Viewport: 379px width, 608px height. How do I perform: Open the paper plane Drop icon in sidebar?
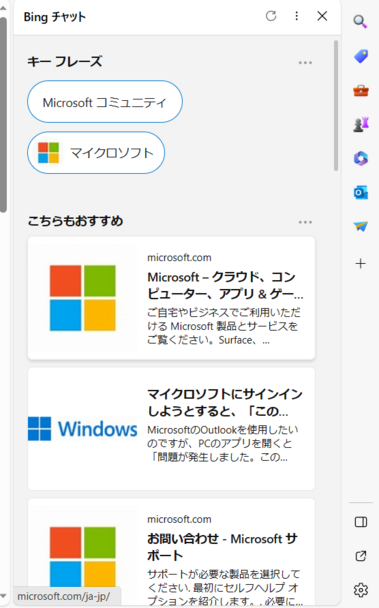[361, 226]
